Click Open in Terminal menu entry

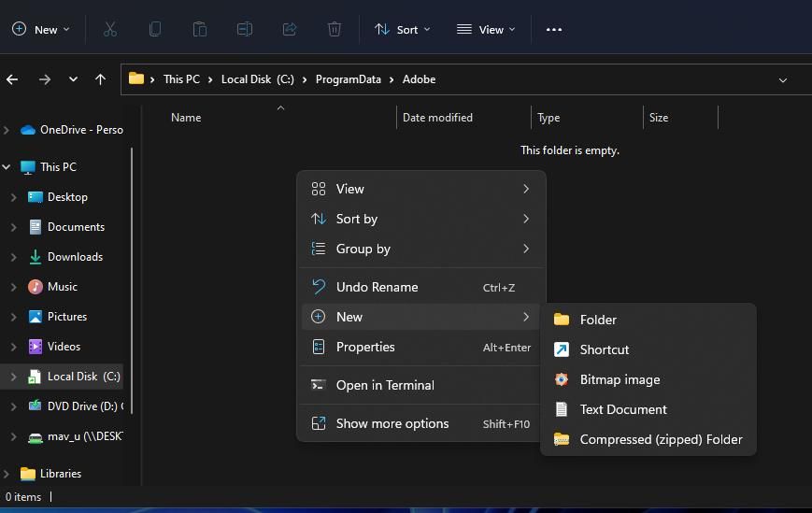point(384,385)
